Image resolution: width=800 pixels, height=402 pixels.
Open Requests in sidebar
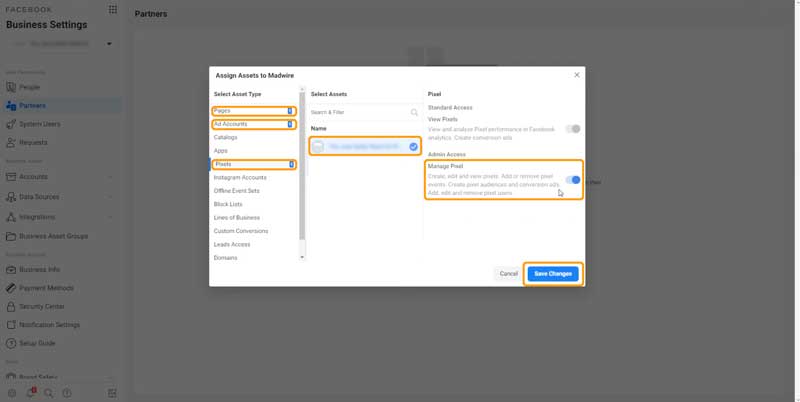coord(33,142)
